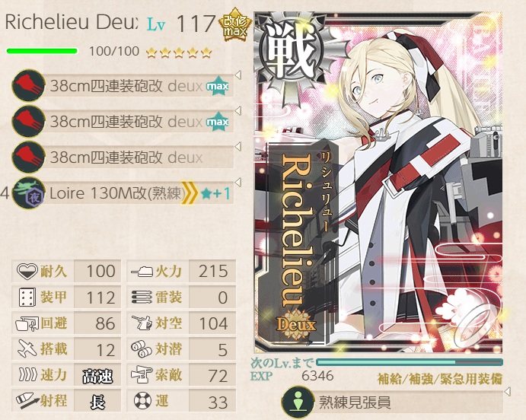Click the Loire 130M seaplane icon
526x420 pixels.
(28, 192)
